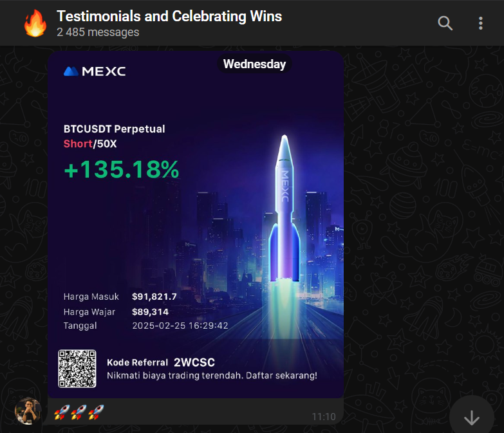Click the Short/50X position label
The height and width of the screenshot is (433, 504).
90,143
